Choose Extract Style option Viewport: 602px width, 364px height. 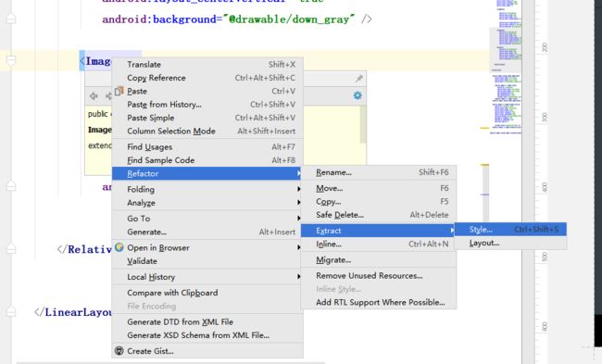(510, 229)
